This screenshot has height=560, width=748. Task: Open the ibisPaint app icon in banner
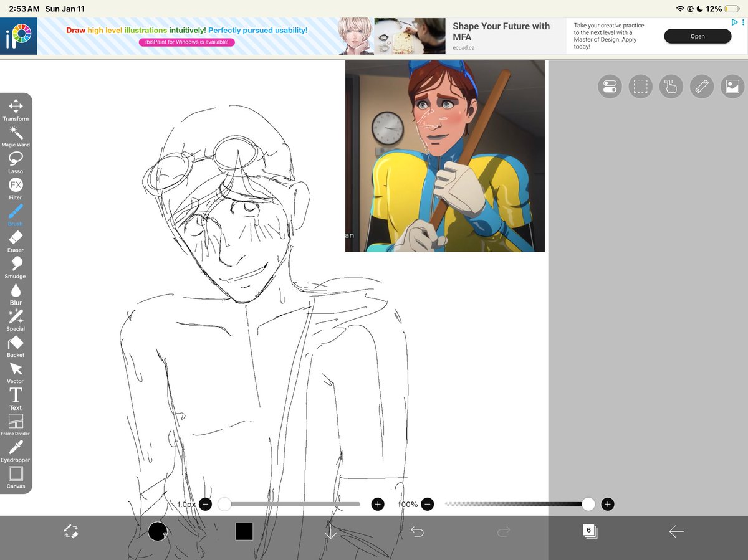tap(19, 36)
